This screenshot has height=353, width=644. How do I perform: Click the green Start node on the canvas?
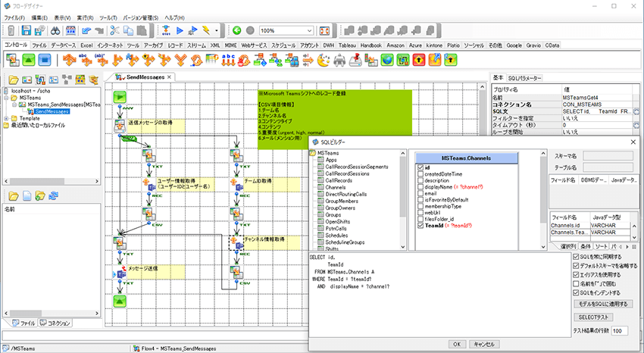pos(120,97)
